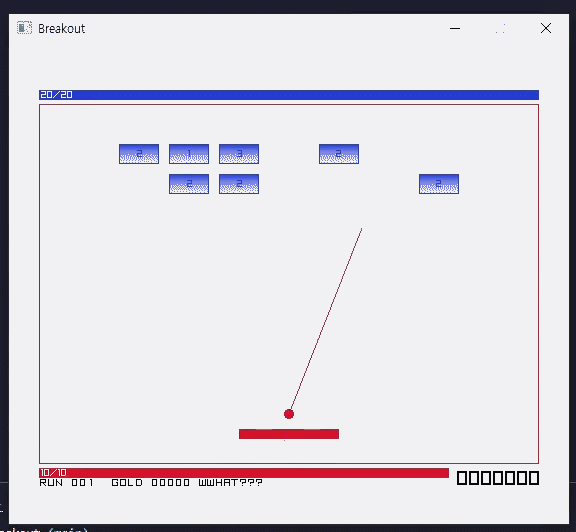
Task: Click the blue 20/20 bar at the top
Action: 289,95
